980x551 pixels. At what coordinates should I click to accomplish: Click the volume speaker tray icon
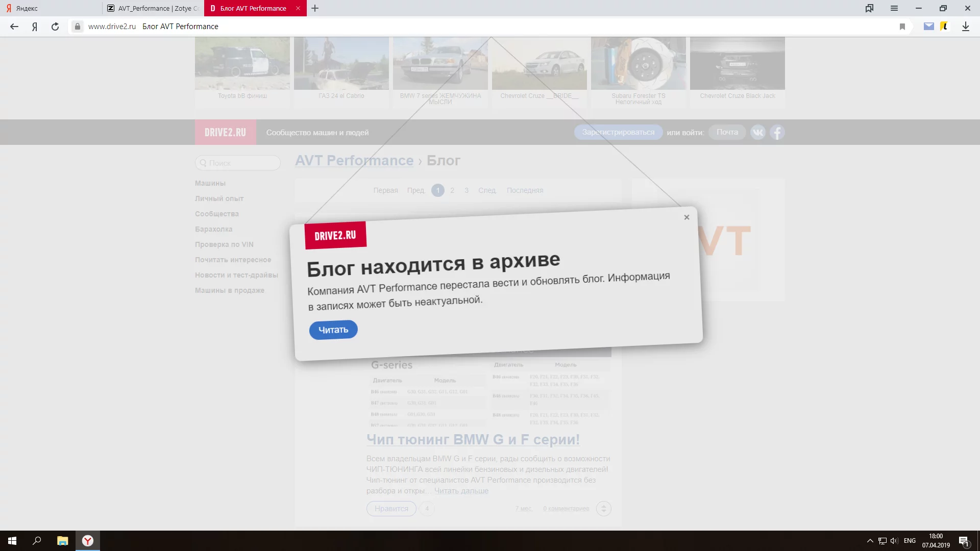(894, 541)
